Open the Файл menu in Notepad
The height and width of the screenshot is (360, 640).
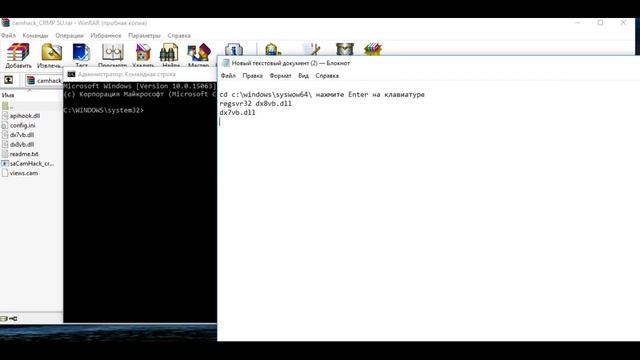tap(228, 76)
